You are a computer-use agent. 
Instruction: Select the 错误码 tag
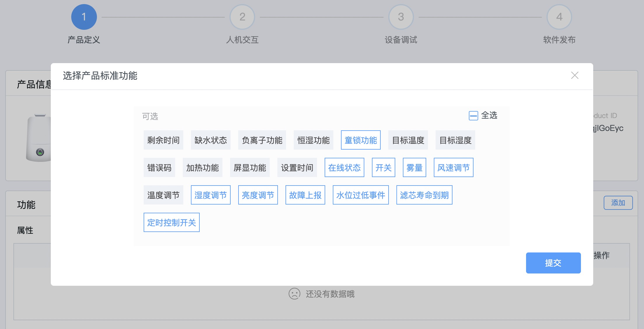pos(159,168)
